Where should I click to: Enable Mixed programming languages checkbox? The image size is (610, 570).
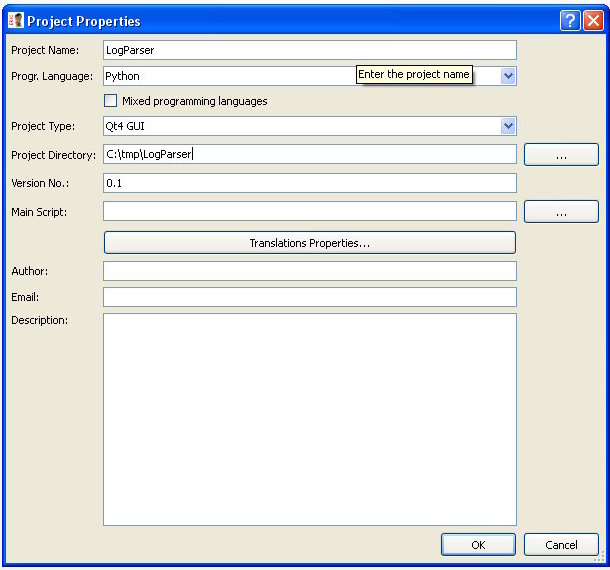[111, 101]
